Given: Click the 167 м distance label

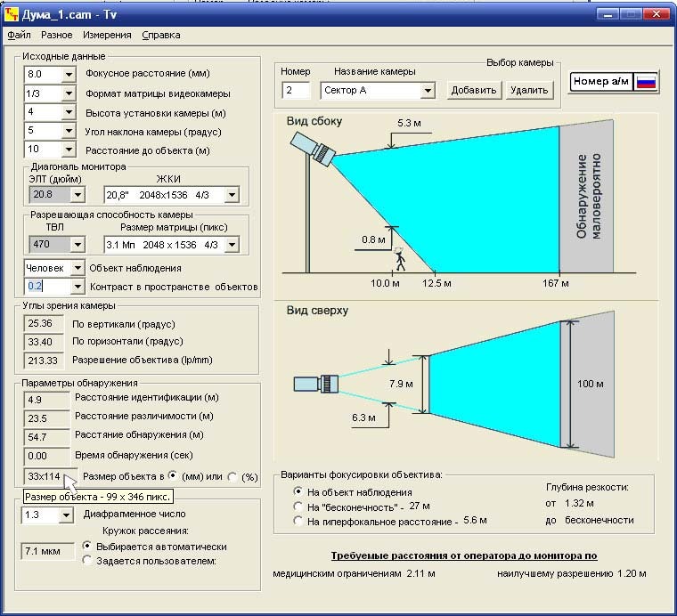Looking at the screenshot, I should [556, 283].
